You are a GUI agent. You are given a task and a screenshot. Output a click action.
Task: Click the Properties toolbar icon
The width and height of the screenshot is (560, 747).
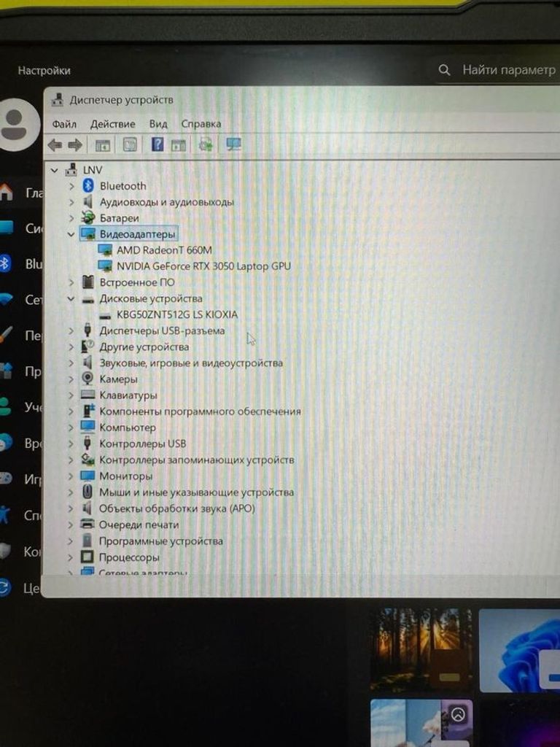click(130, 144)
